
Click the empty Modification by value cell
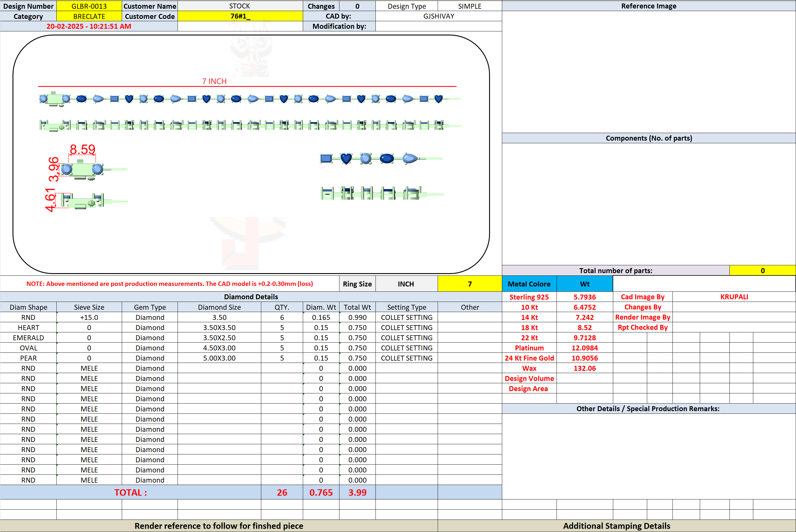(x=439, y=26)
